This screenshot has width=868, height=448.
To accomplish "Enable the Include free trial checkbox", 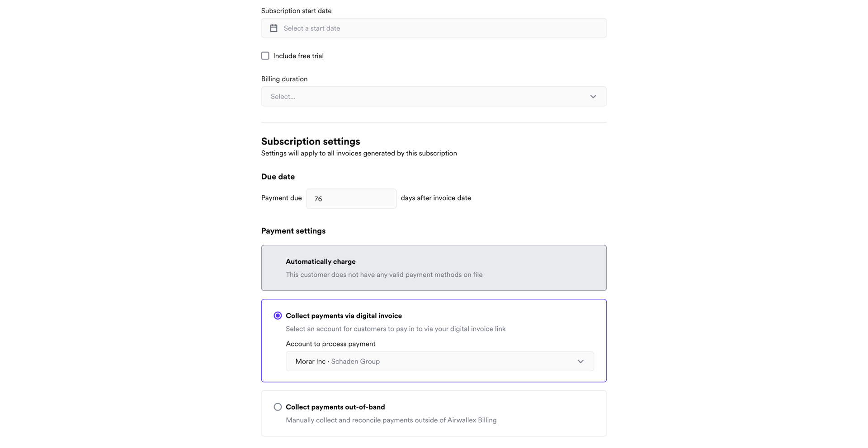I will [x=265, y=56].
